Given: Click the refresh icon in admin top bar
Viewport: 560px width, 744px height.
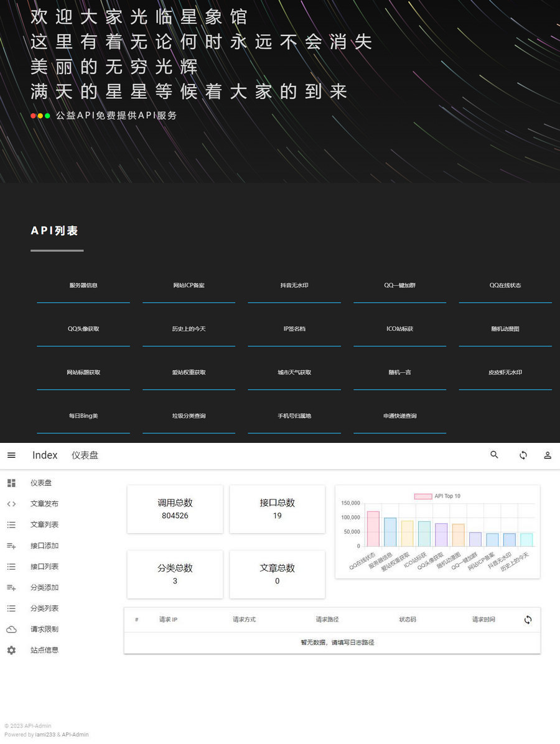Looking at the screenshot, I should pos(523,455).
